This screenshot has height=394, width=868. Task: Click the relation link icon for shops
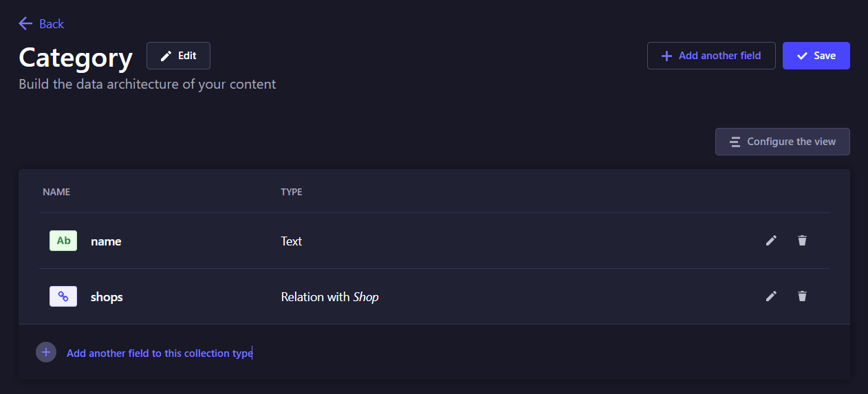(63, 296)
